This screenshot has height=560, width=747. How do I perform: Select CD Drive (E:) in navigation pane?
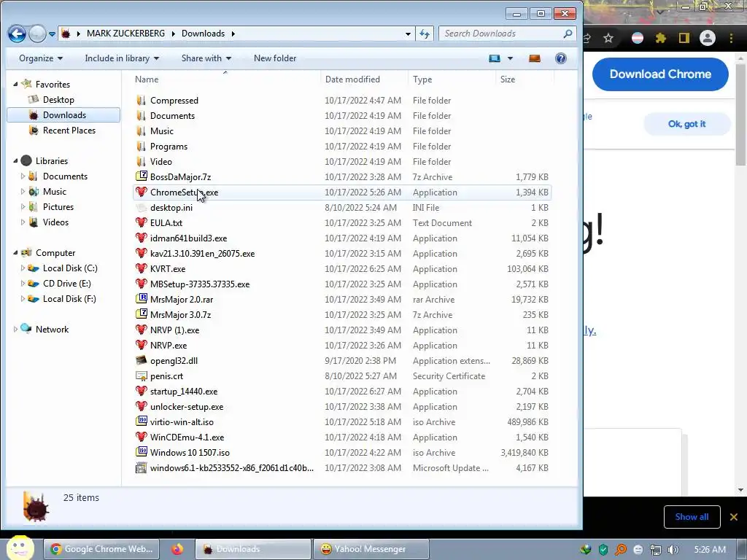66,284
